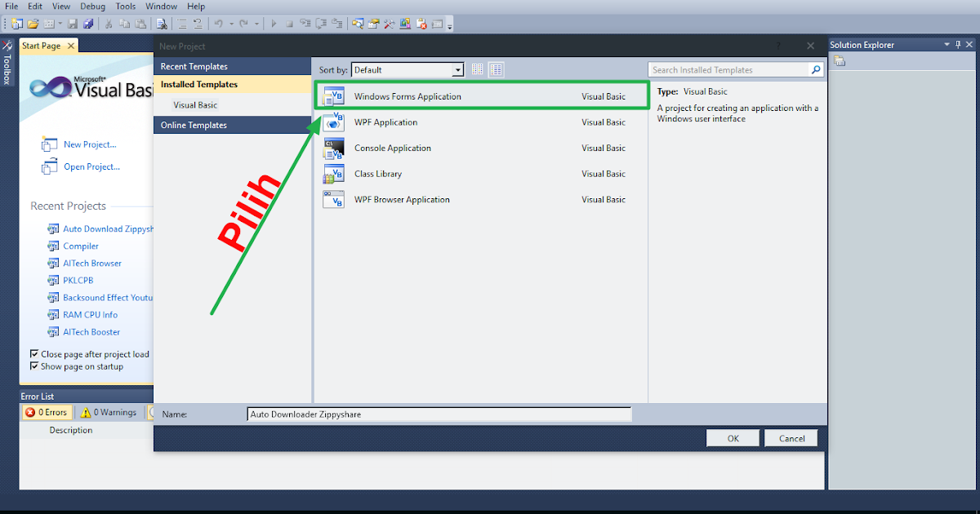980x514 pixels.
Task: Click the Open Project link
Action: [x=91, y=166]
